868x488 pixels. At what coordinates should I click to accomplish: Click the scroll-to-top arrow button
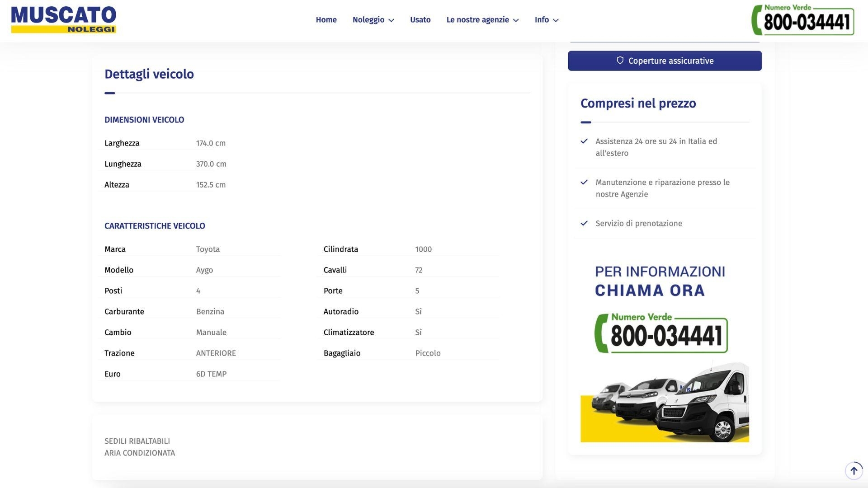[x=854, y=470]
